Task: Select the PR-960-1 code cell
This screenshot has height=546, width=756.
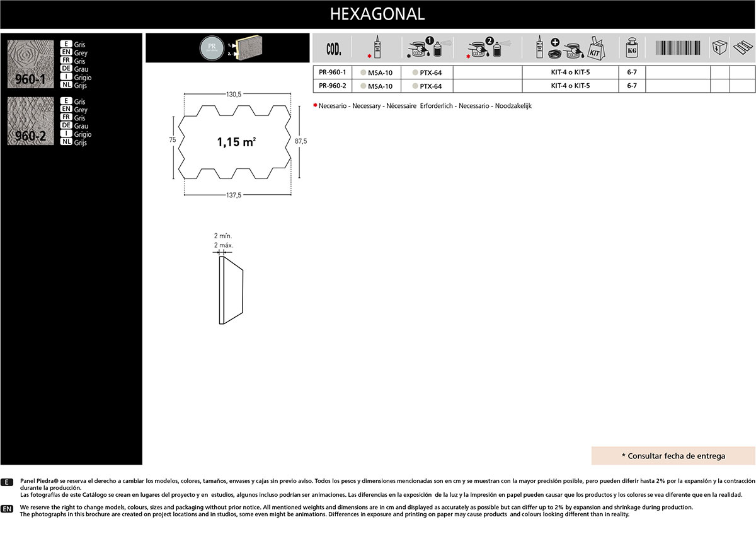Action: click(332, 72)
